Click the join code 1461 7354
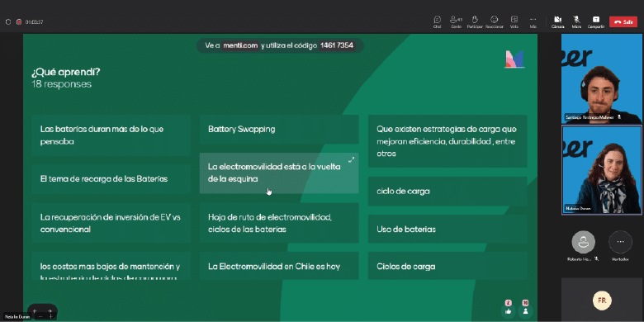This screenshot has width=644, height=322. tap(336, 45)
